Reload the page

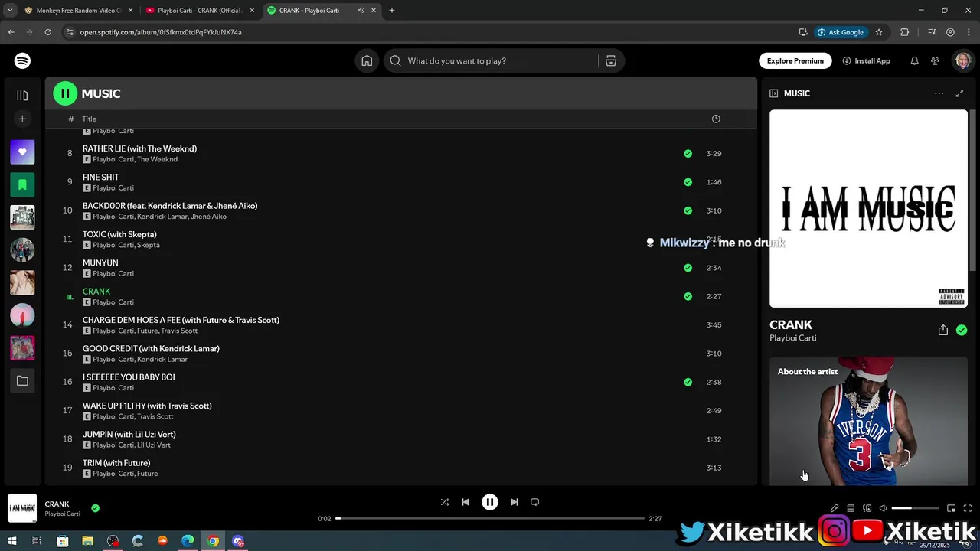pos(47,32)
